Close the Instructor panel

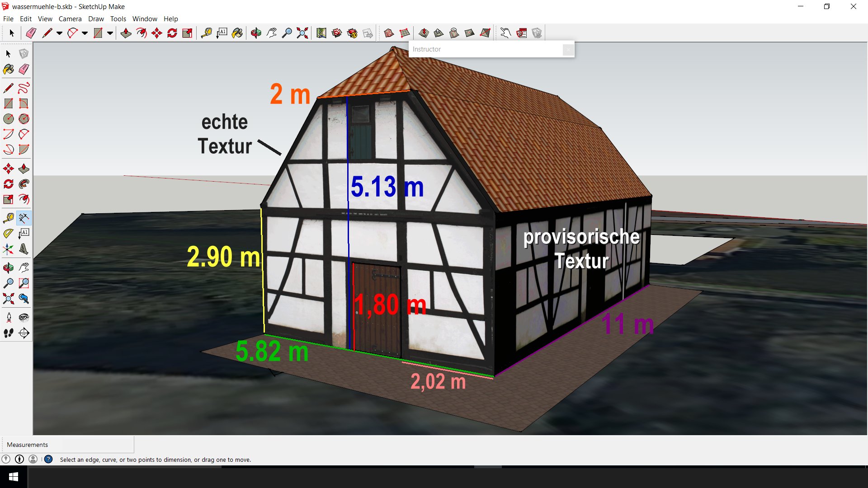tap(568, 49)
